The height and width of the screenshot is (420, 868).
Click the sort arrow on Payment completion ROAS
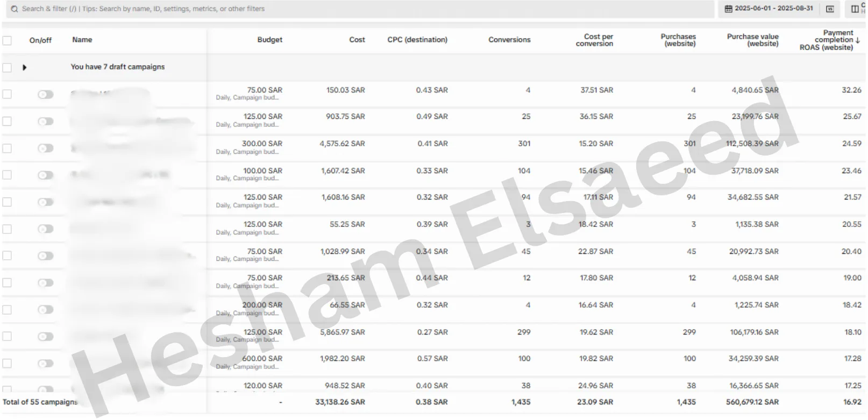point(858,40)
